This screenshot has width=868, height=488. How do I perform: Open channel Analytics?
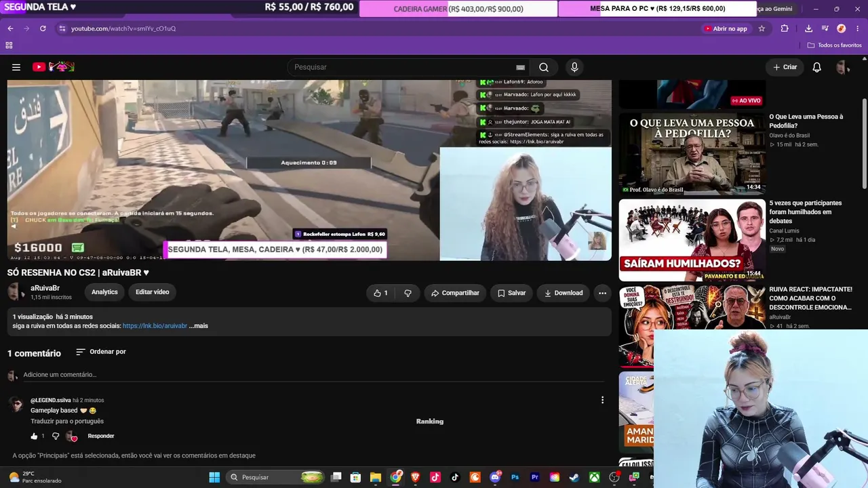click(104, 292)
